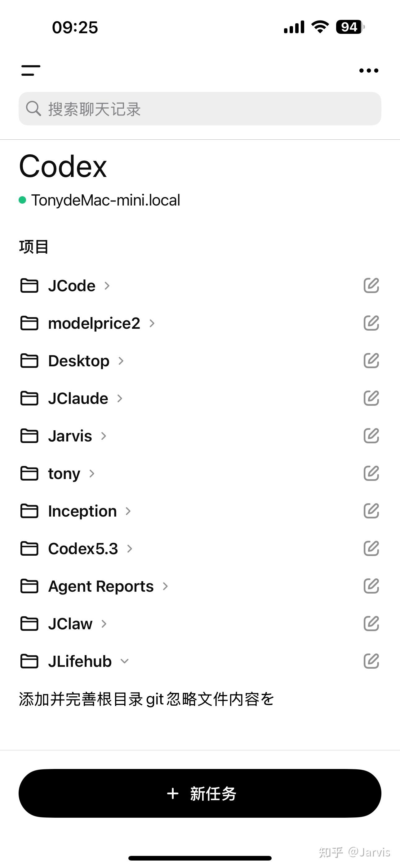Collapse the JLifehub project chevron

pyautogui.click(x=125, y=661)
